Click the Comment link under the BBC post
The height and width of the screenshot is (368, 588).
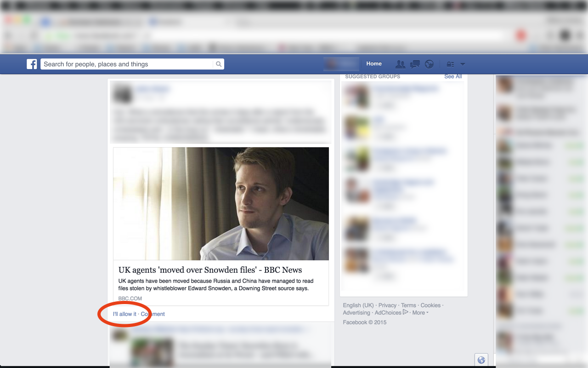pos(153,314)
